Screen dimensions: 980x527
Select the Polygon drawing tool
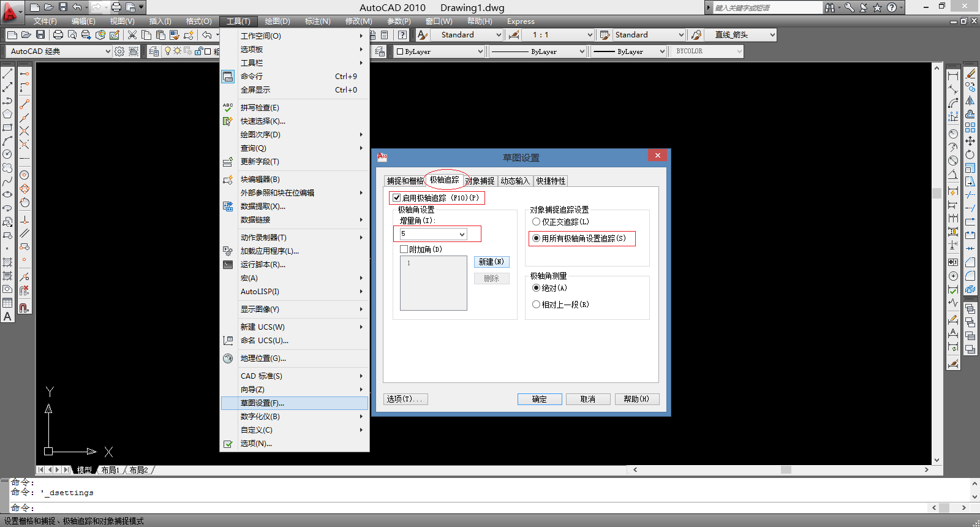(7, 114)
